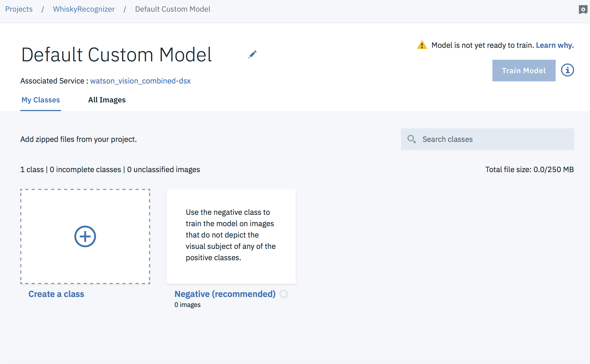Open the Learn why link
The width and height of the screenshot is (590, 364).
point(555,45)
